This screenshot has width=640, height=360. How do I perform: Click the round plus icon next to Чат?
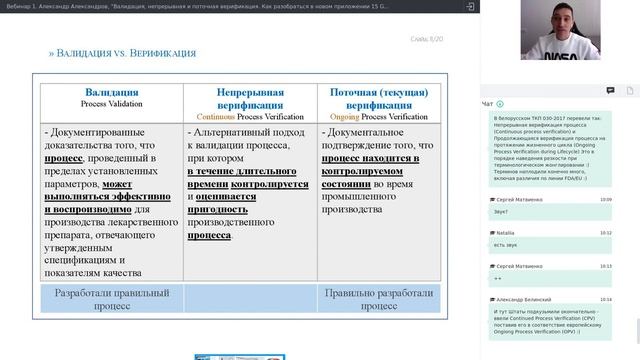(x=500, y=104)
